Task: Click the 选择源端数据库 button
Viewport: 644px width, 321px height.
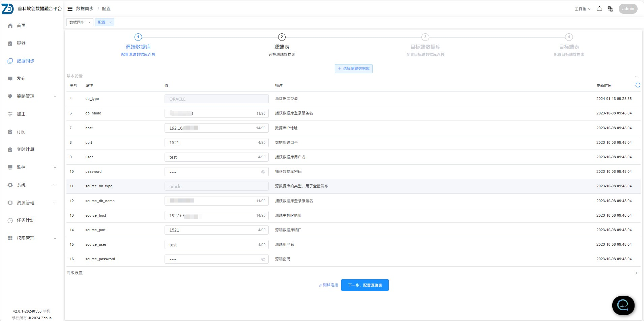Action: (354, 69)
